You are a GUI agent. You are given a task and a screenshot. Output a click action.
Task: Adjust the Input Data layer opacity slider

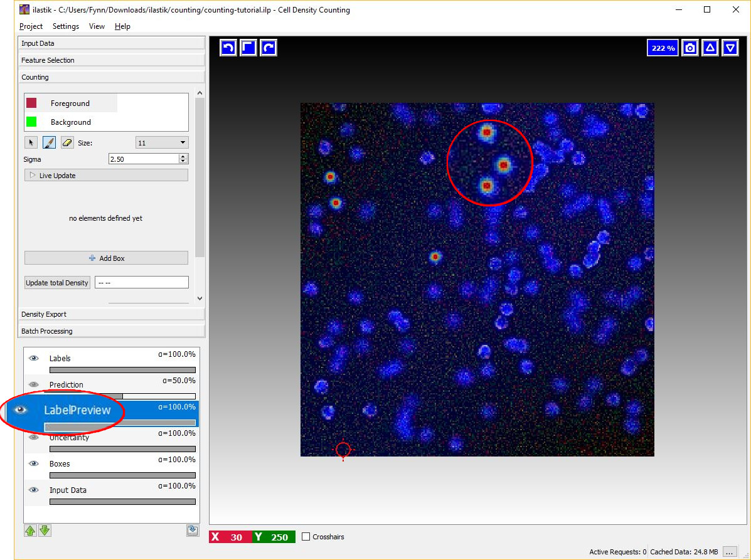point(122,502)
